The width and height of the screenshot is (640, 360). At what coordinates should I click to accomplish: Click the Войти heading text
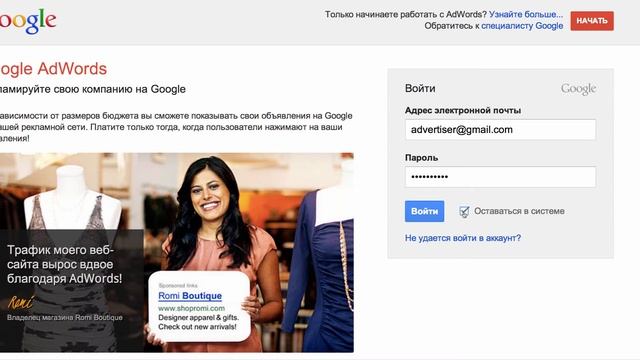pos(420,89)
